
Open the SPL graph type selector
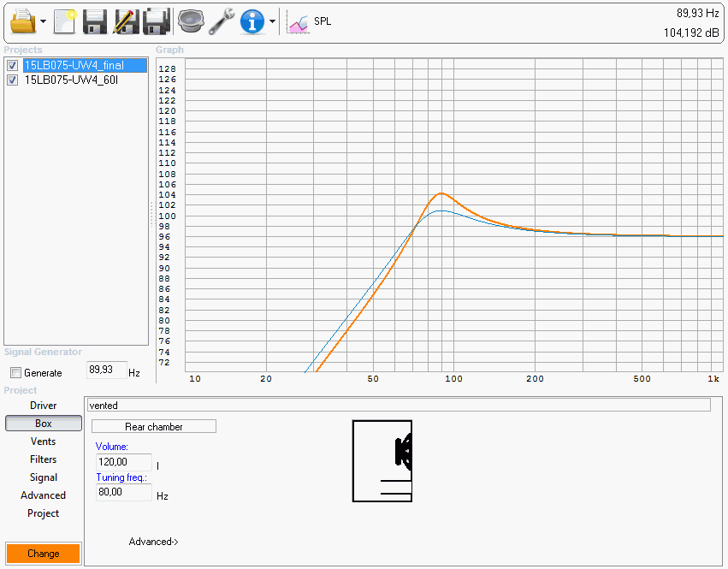(x=310, y=21)
